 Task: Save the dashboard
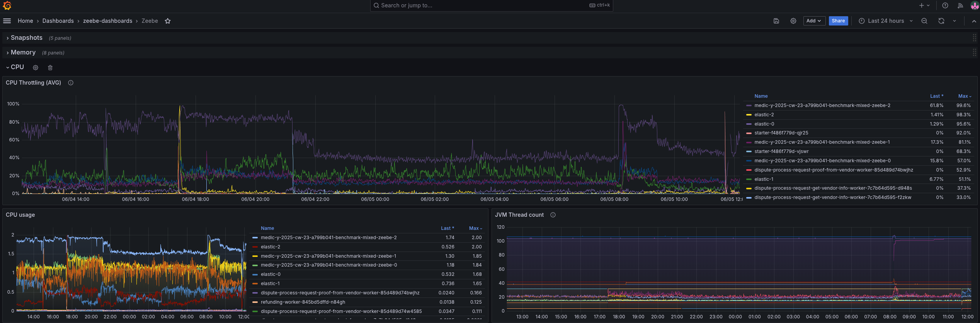pyautogui.click(x=776, y=21)
